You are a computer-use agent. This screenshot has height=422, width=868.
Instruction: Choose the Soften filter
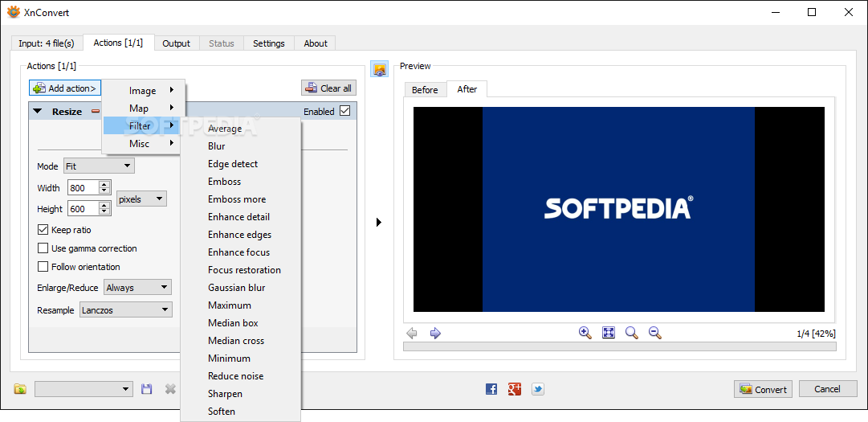pos(241,412)
